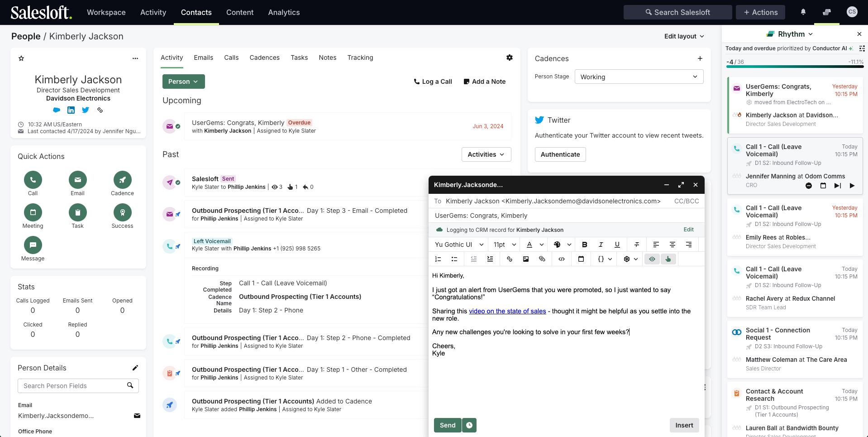Open text color picker
868x437 pixels.
coord(534,245)
